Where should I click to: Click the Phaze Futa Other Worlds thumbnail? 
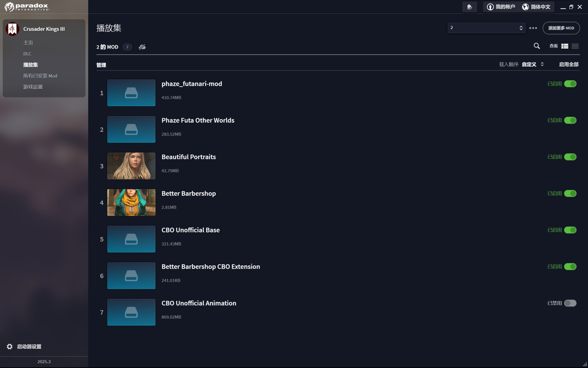point(131,129)
